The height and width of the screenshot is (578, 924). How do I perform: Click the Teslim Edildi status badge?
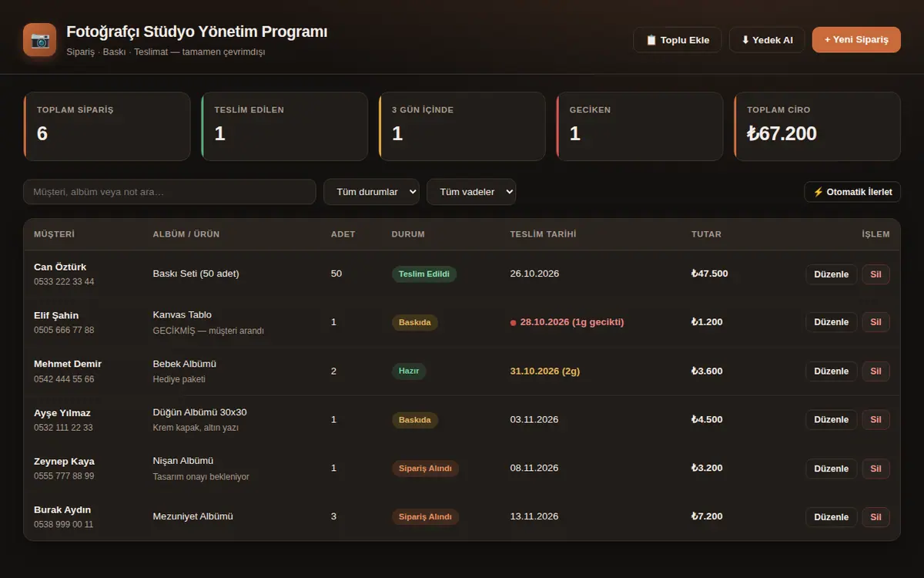tap(424, 274)
